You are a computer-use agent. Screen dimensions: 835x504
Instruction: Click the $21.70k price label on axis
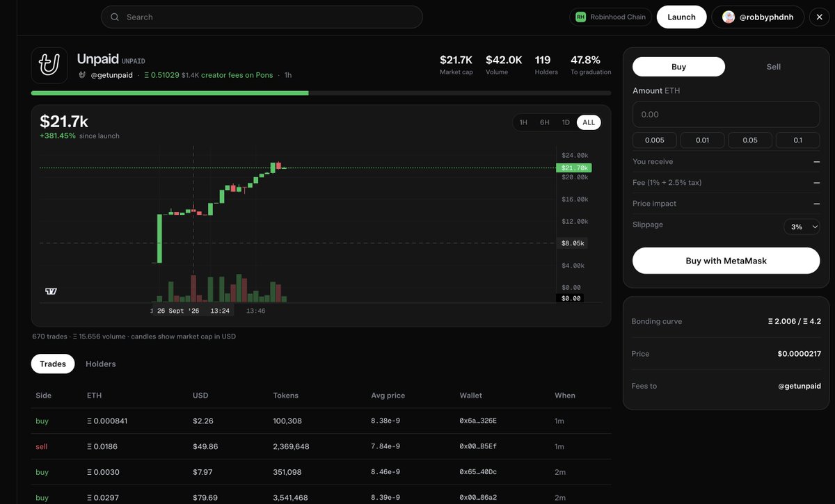point(573,168)
